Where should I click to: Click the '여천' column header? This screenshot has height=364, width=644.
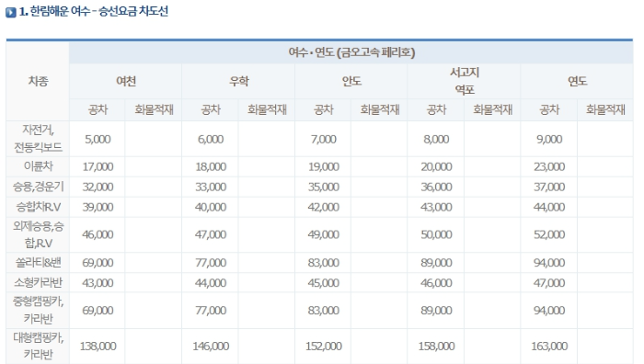click(x=126, y=81)
